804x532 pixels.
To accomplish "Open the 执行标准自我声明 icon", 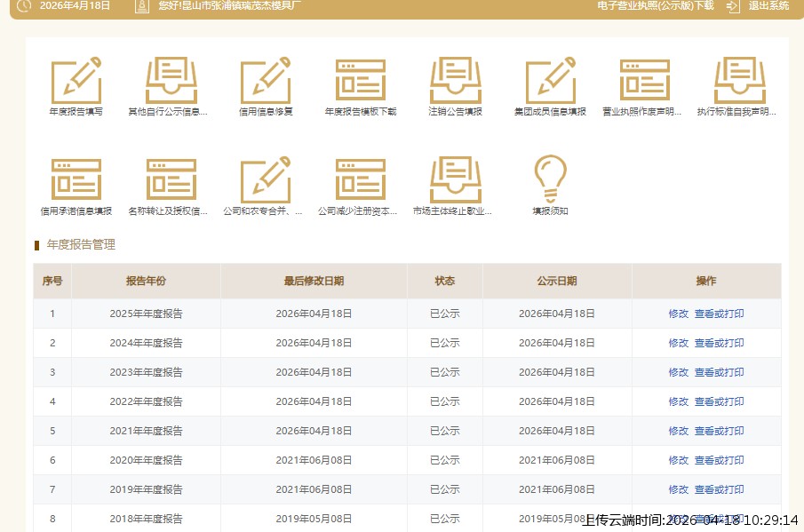I will pyautogui.click(x=739, y=82).
